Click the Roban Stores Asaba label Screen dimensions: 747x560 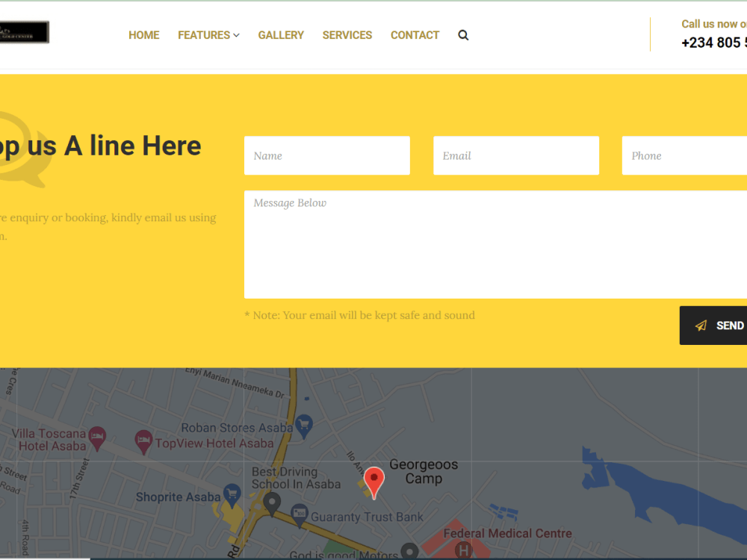pyautogui.click(x=237, y=428)
